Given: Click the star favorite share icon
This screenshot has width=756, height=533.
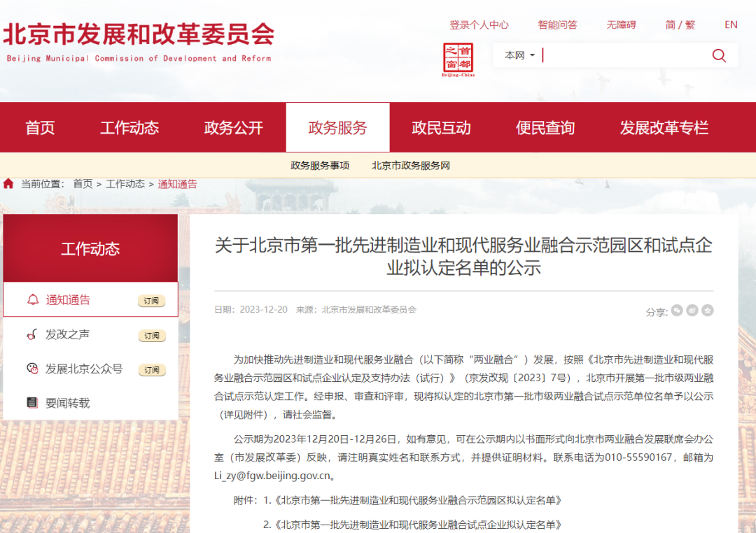Looking at the screenshot, I should pyautogui.click(x=708, y=310).
